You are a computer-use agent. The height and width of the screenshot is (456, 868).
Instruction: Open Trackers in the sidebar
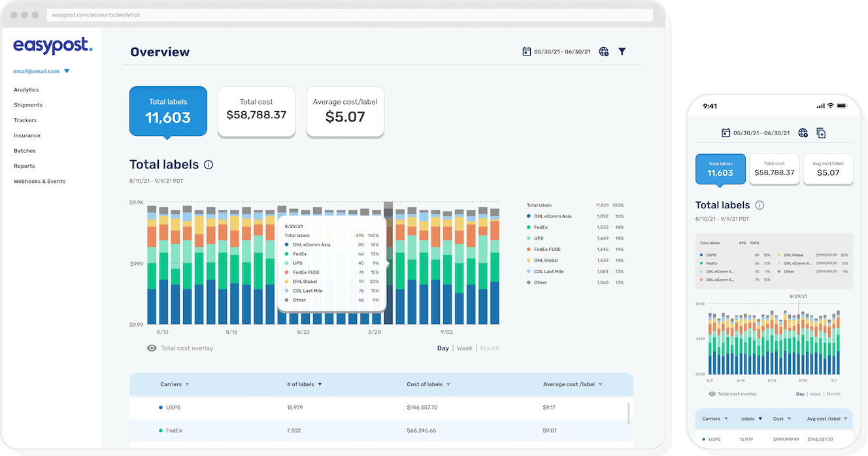tap(25, 120)
